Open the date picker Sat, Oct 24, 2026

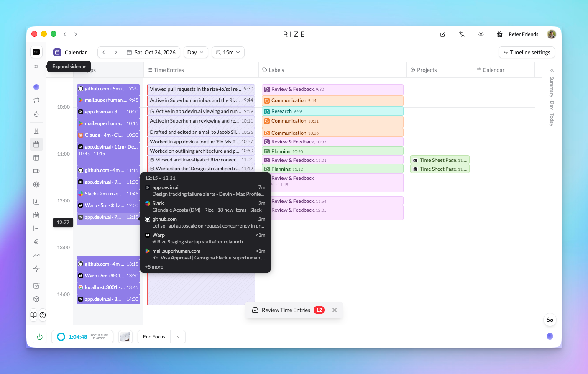tap(151, 52)
